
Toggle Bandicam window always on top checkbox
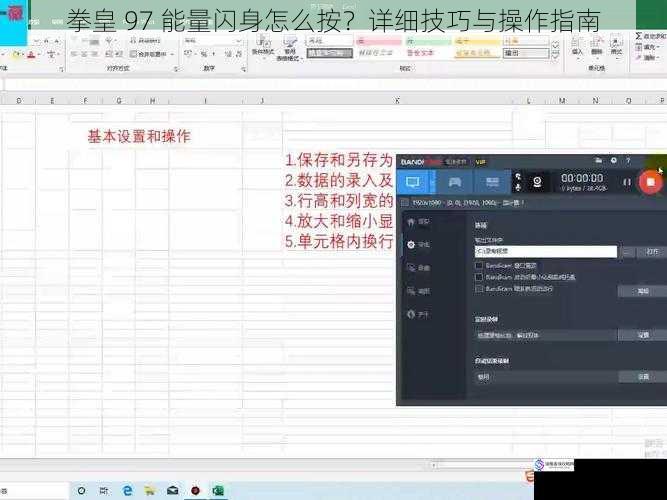[479, 266]
